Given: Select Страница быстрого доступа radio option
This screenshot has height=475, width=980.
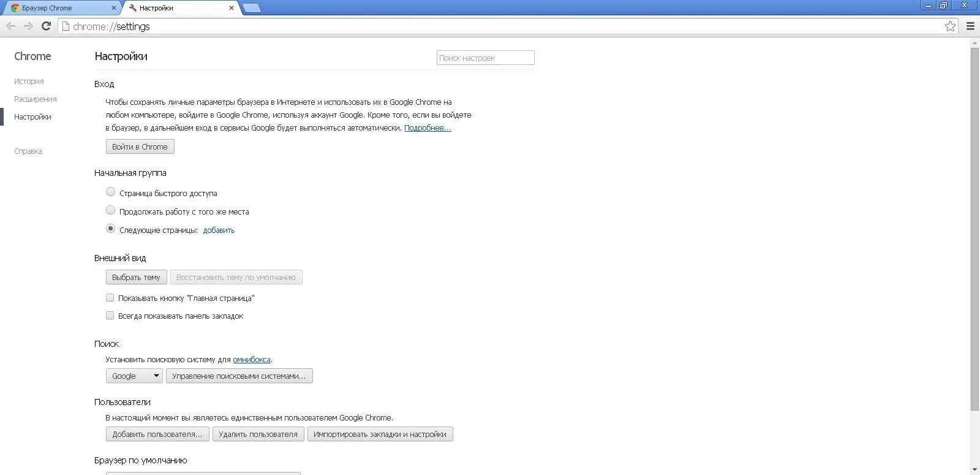Looking at the screenshot, I should pyautogui.click(x=110, y=192).
